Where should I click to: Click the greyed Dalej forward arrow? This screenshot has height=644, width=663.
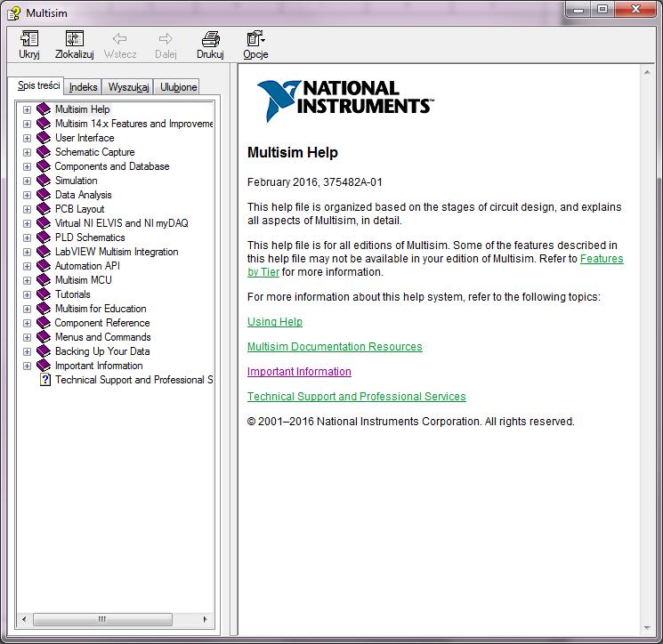click(x=166, y=39)
